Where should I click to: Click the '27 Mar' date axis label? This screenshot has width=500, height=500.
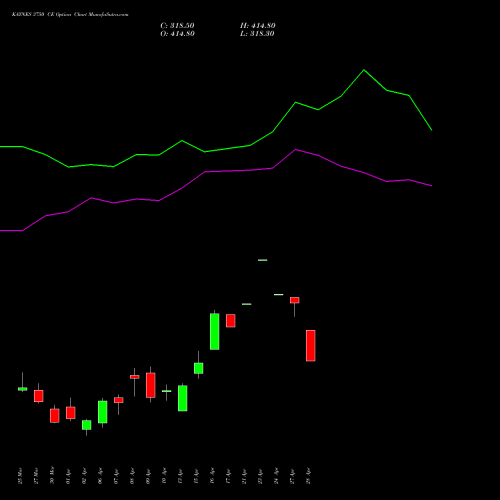(x=36, y=476)
